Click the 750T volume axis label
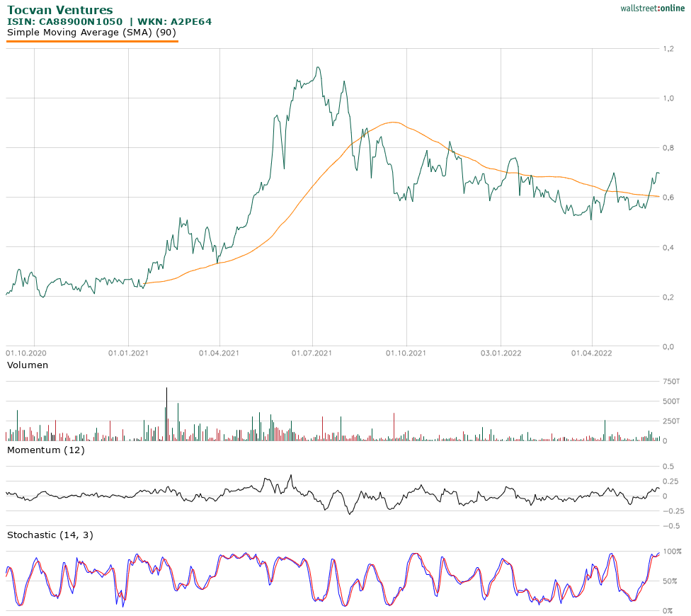This screenshot has height=616, width=691. 671,381
